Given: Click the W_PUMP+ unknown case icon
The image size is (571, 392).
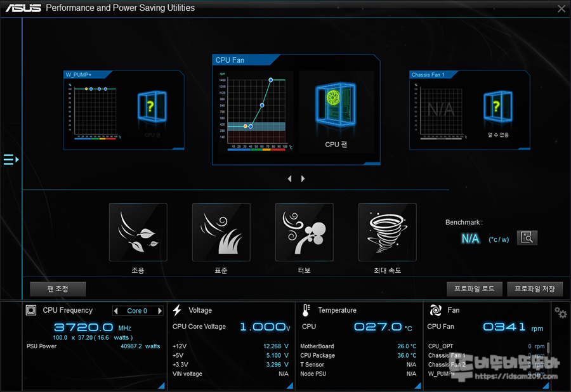Looking at the screenshot, I should [152, 107].
